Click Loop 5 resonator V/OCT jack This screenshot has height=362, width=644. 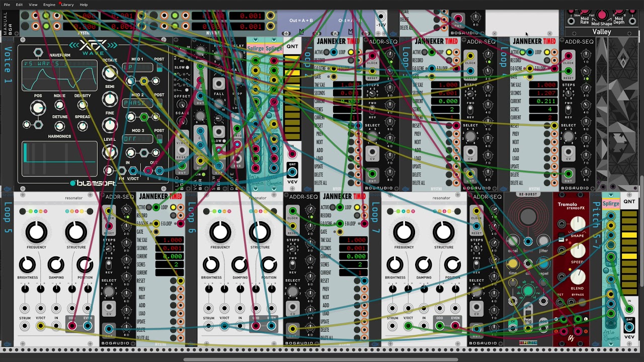(x=40, y=326)
